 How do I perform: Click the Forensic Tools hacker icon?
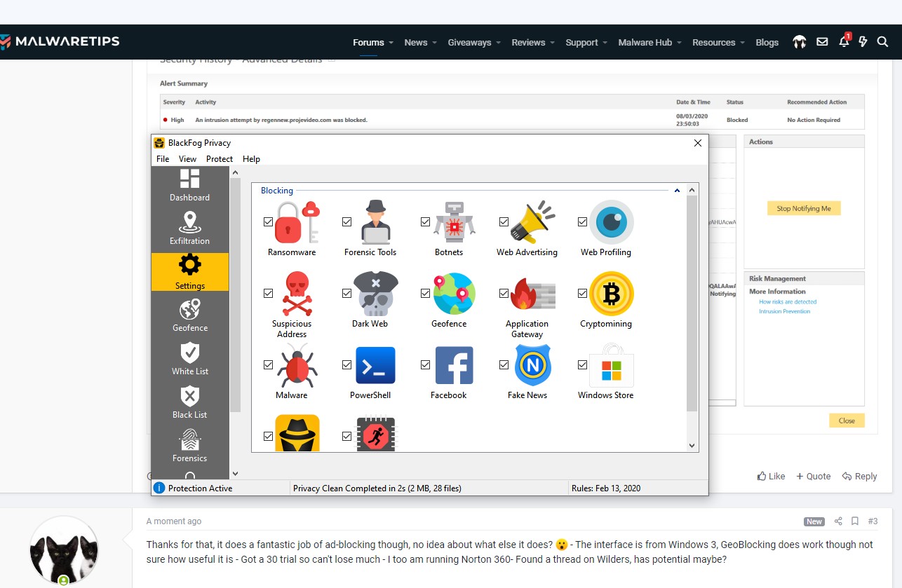click(x=375, y=222)
